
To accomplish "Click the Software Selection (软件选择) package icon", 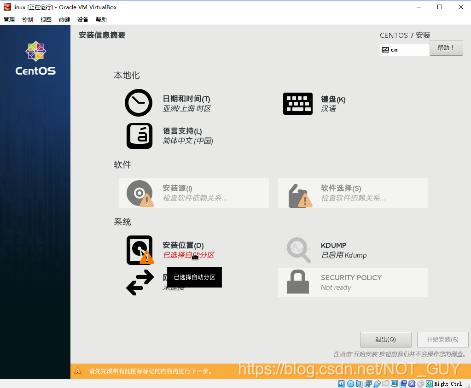I will pos(300,196).
